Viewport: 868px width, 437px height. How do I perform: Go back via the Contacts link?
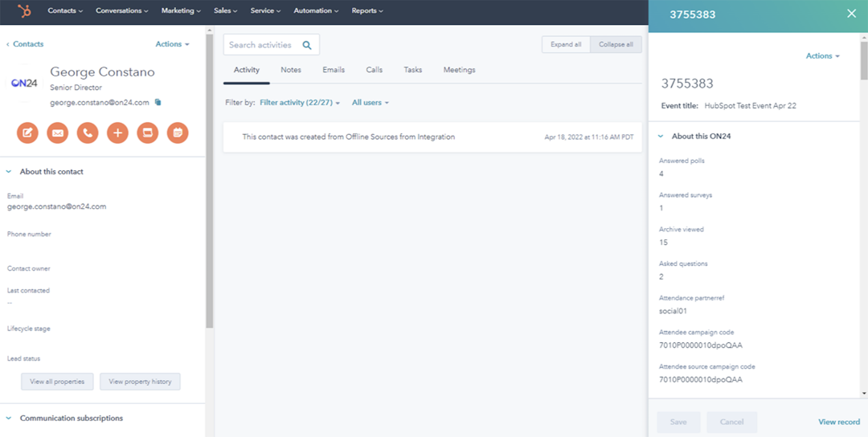[x=25, y=44]
